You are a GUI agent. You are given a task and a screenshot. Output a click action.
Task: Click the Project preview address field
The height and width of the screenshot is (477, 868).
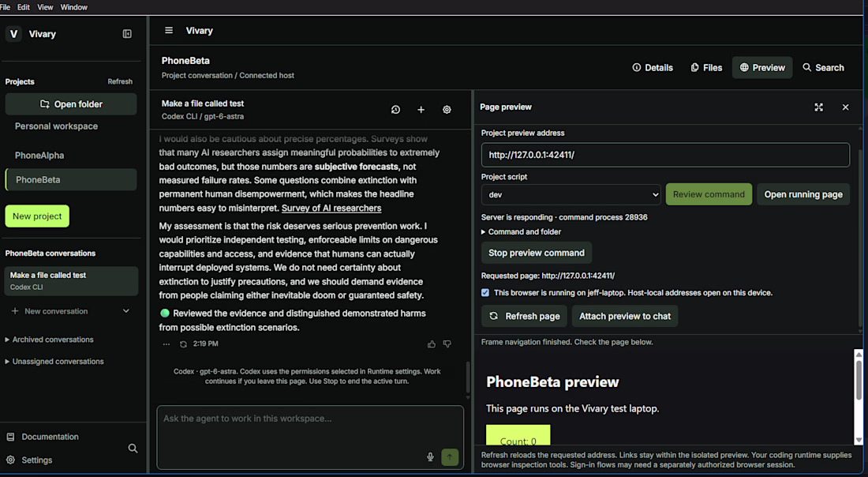coord(665,155)
